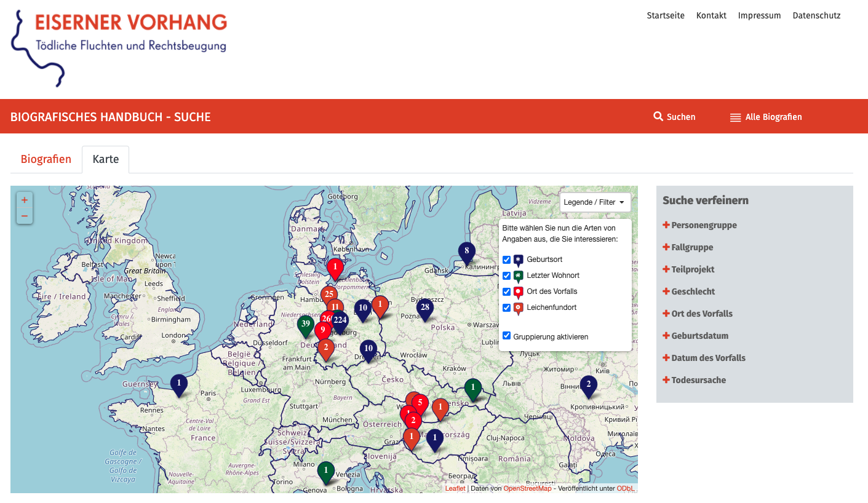
Task: Select the dark blue marker 28 near Poznań
Action: click(424, 309)
